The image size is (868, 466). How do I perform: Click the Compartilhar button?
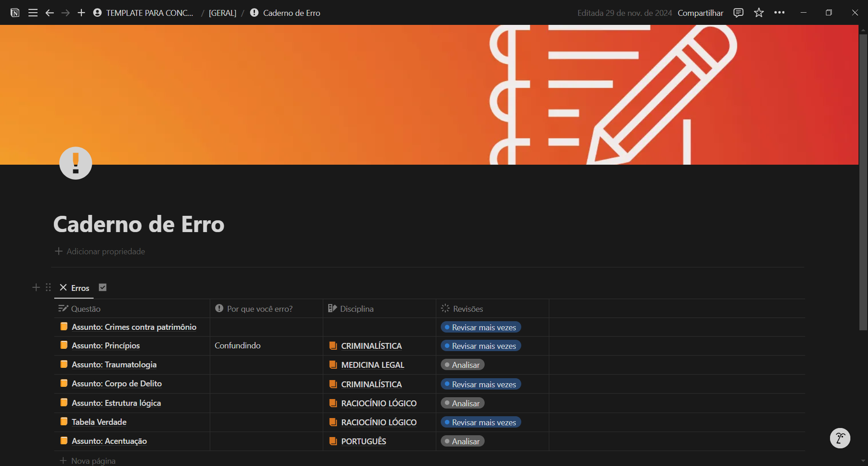700,13
